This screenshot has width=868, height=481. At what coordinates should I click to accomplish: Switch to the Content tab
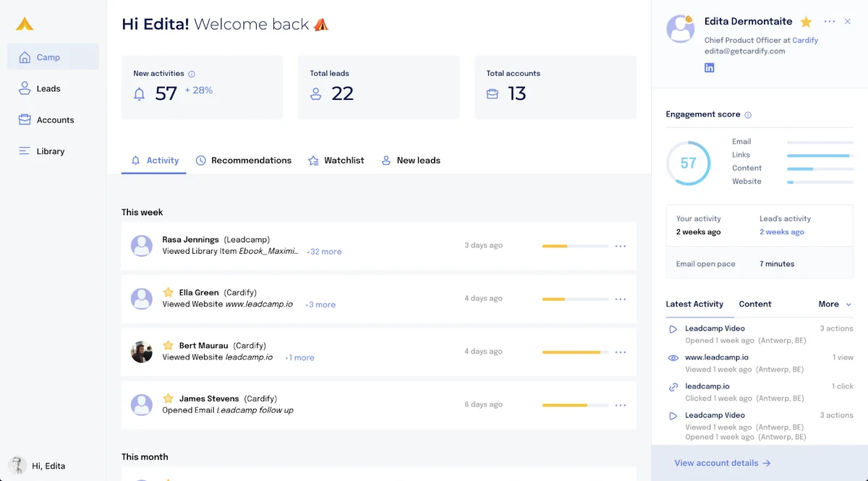[755, 305]
